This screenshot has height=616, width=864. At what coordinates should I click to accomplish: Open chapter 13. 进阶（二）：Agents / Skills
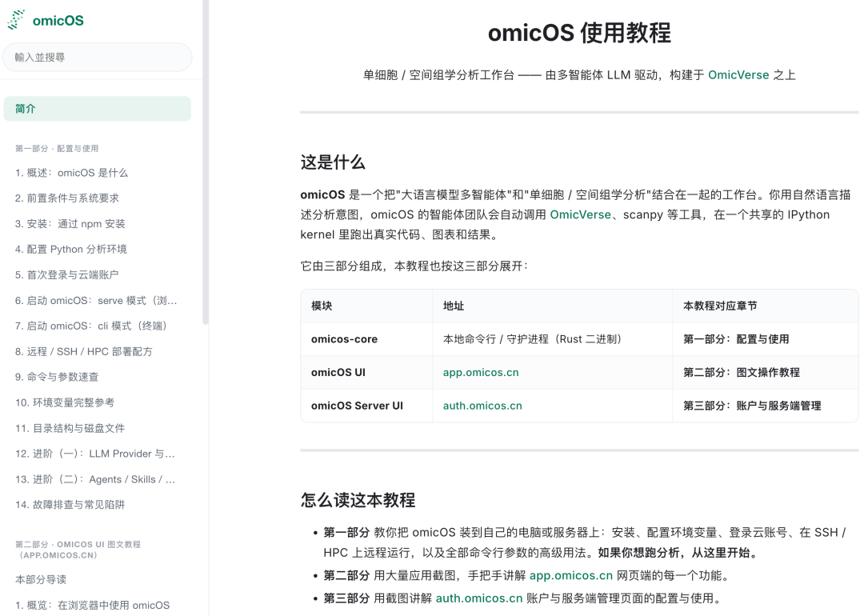[95, 479]
